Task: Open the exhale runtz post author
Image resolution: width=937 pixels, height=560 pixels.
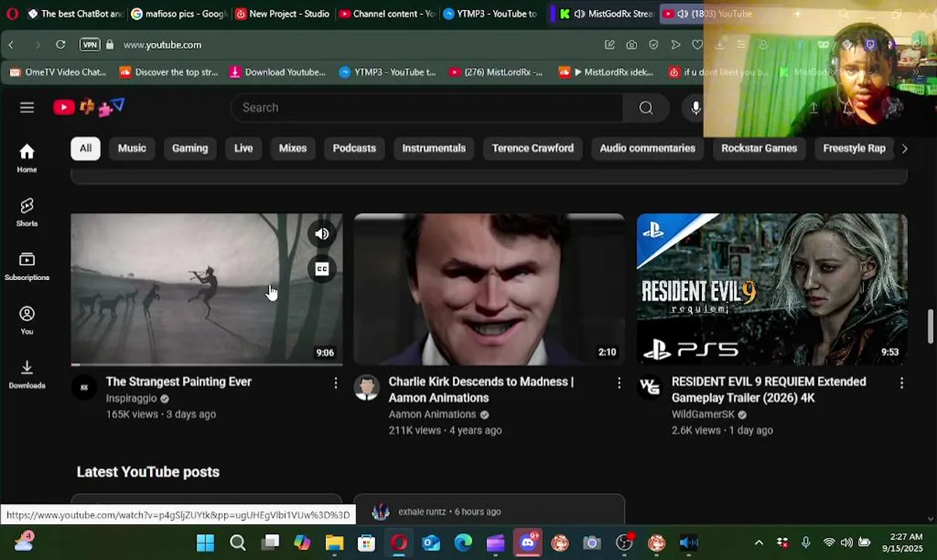Action: point(422,512)
